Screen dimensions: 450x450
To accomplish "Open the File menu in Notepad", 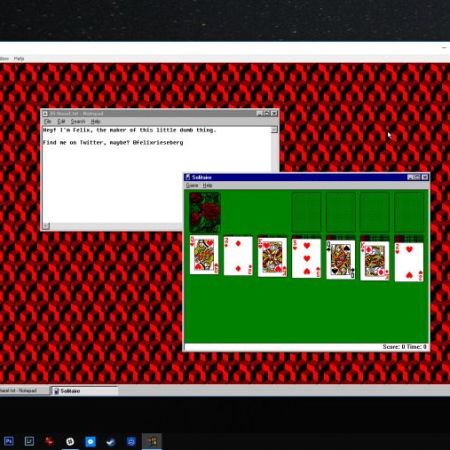I will coord(48,121).
